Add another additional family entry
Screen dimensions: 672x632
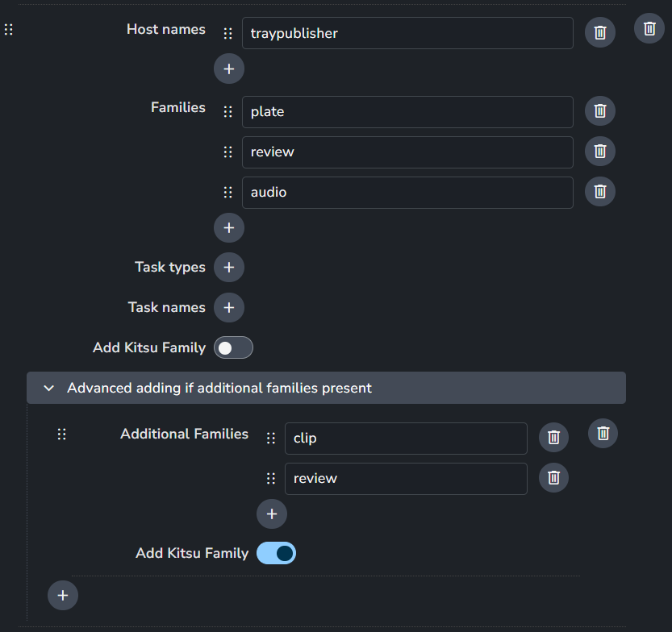click(272, 513)
